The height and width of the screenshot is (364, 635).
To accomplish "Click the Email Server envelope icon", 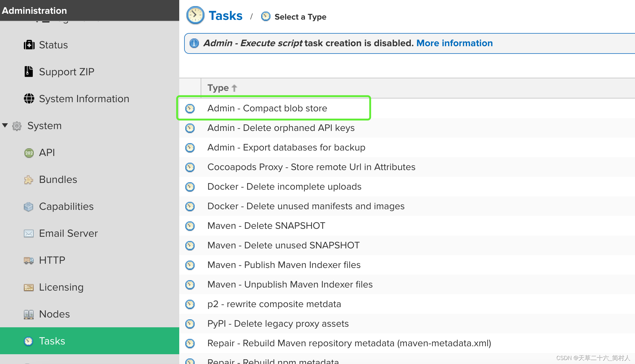I will pos(29,233).
